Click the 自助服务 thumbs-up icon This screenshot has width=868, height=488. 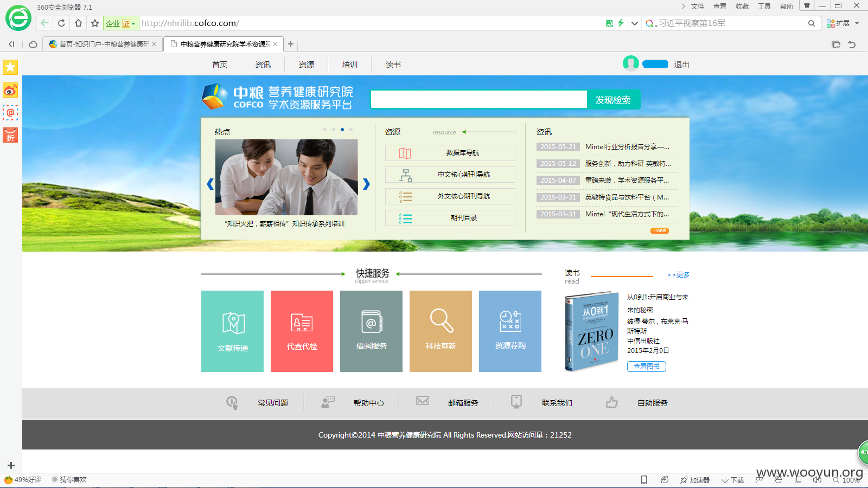[612, 402]
